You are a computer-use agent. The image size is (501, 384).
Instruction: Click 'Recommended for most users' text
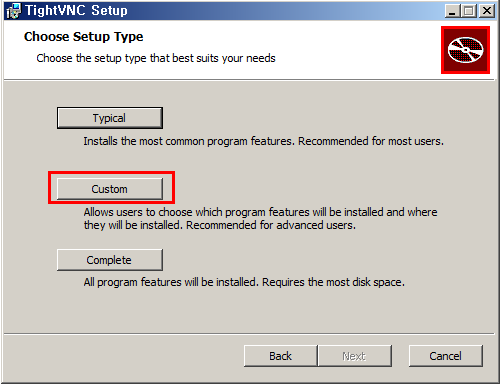371,141
